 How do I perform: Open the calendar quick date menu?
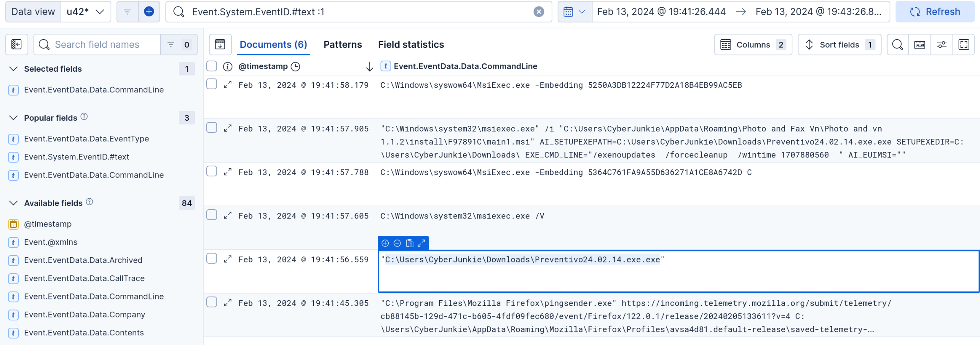point(574,12)
